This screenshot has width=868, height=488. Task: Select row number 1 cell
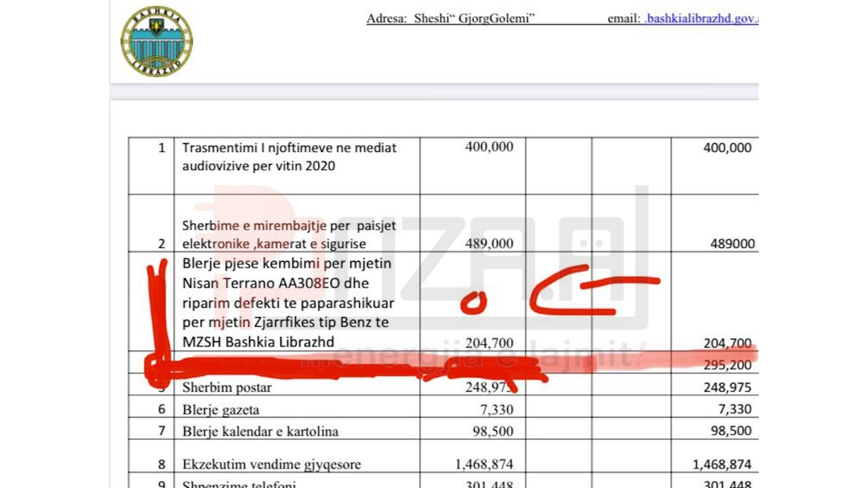tap(161, 148)
